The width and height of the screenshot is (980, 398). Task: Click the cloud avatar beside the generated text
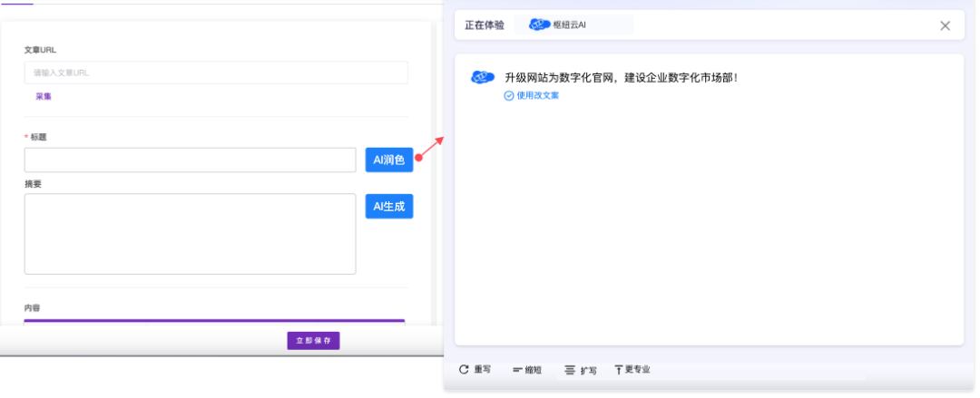coord(483,78)
